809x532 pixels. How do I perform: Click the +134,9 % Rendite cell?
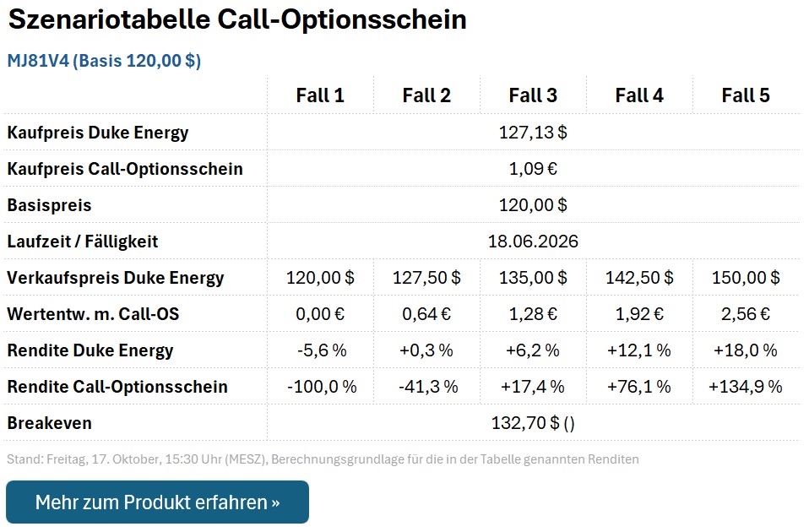pos(746,387)
